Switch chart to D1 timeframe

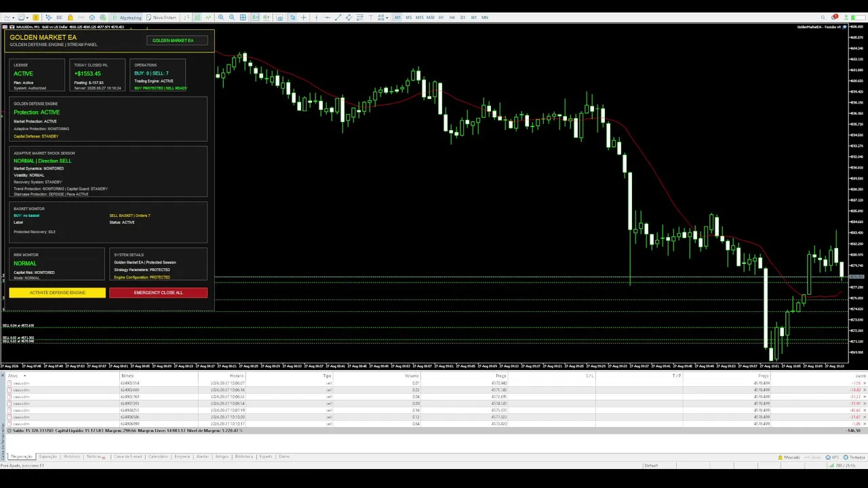[463, 18]
